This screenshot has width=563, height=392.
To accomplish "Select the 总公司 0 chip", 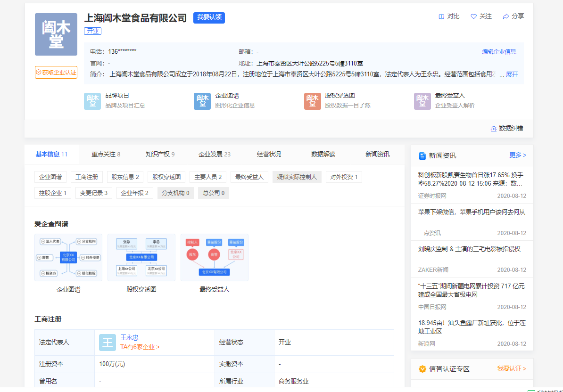I will pyautogui.click(x=214, y=193).
